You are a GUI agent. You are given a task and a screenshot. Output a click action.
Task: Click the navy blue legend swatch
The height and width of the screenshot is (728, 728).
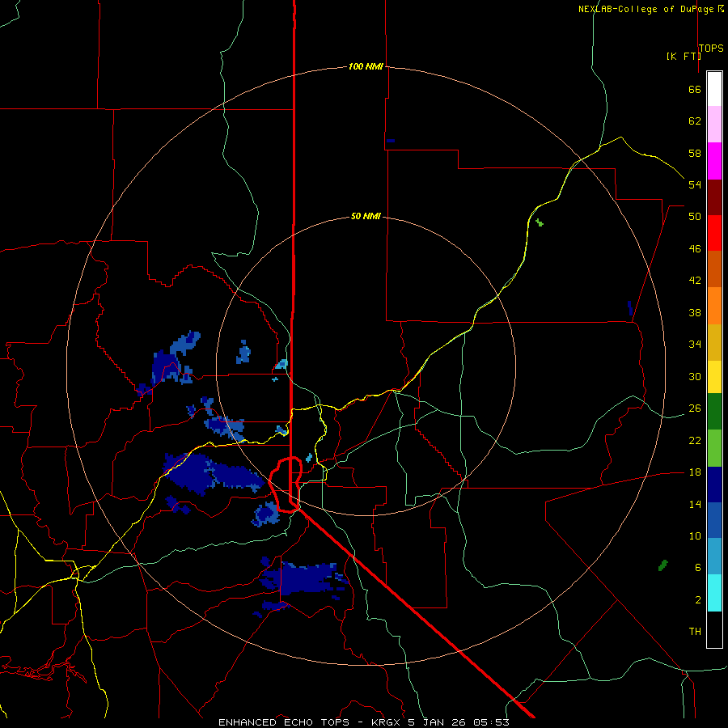click(714, 485)
